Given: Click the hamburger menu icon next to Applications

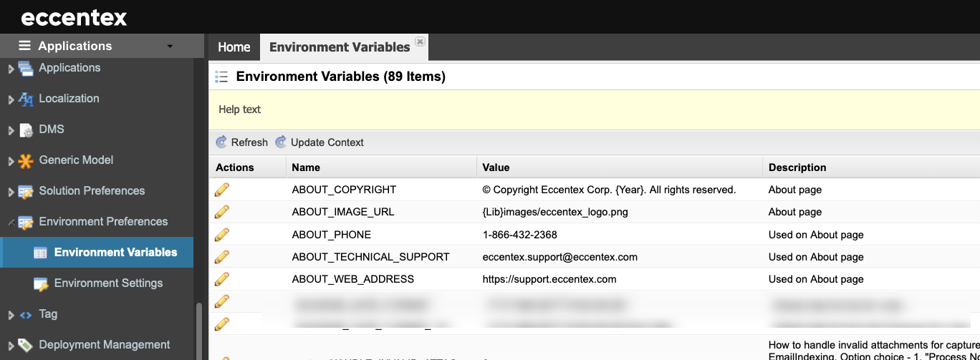Looking at the screenshot, I should click(x=25, y=46).
